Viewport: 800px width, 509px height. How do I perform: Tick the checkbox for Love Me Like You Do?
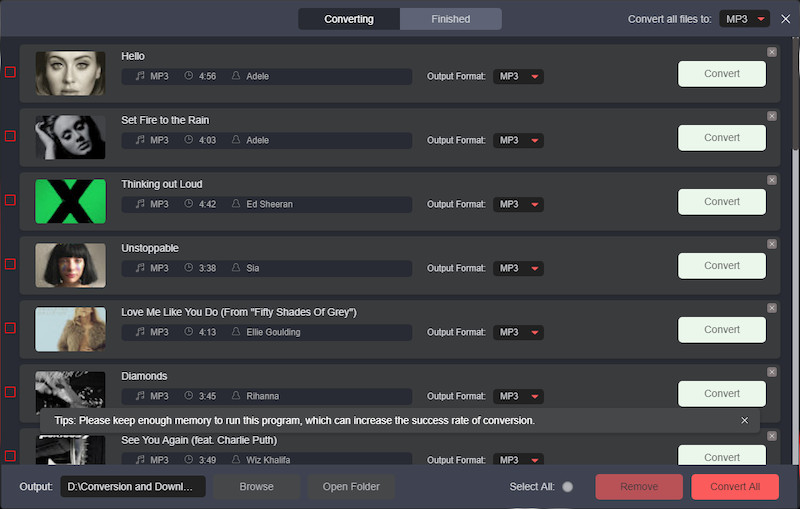(x=10, y=328)
